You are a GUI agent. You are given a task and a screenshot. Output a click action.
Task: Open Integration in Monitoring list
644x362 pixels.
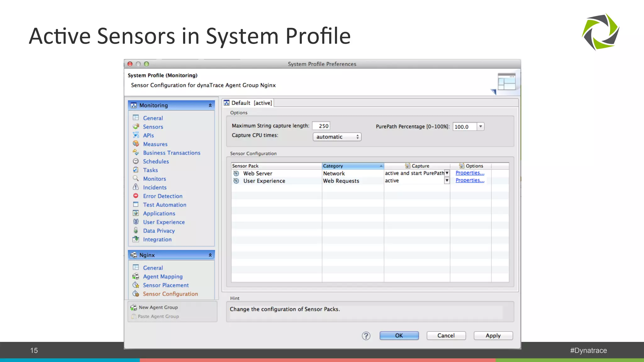[x=157, y=240]
